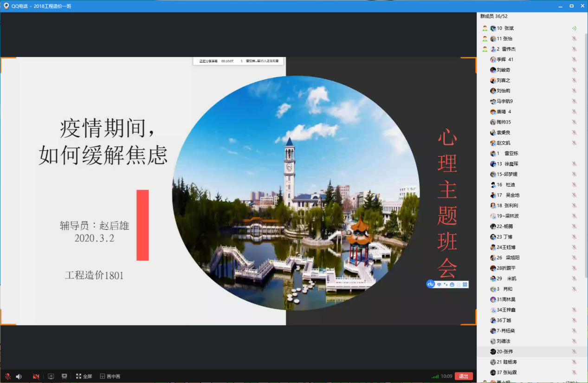Open the Baidu input method du icon

(x=430, y=284)
